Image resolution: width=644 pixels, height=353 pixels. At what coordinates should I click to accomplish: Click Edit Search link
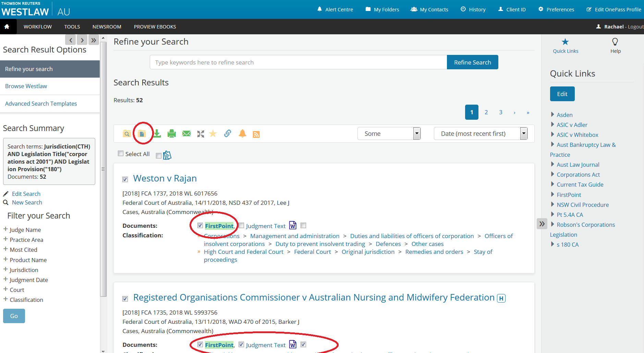[x=26, y=194]
